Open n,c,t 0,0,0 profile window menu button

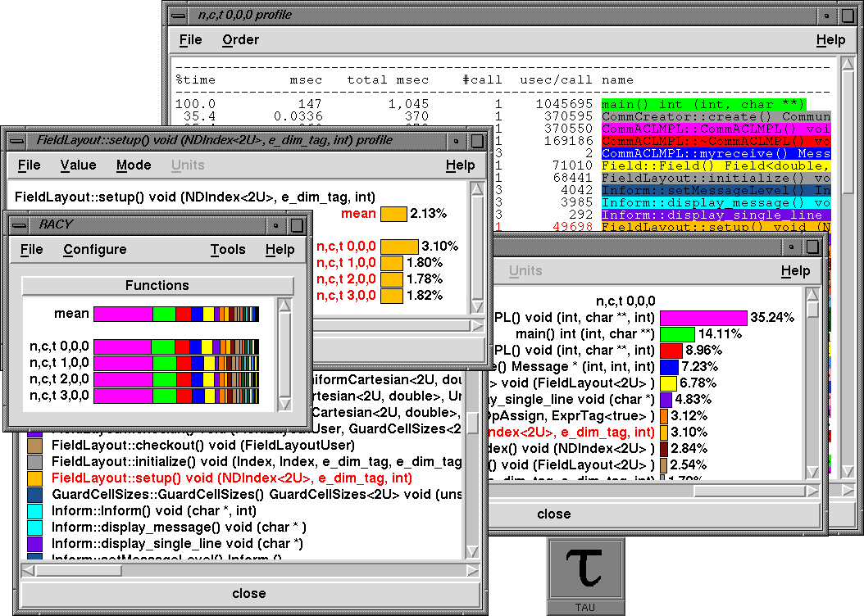pyautogui.click(x=179, y=16)
